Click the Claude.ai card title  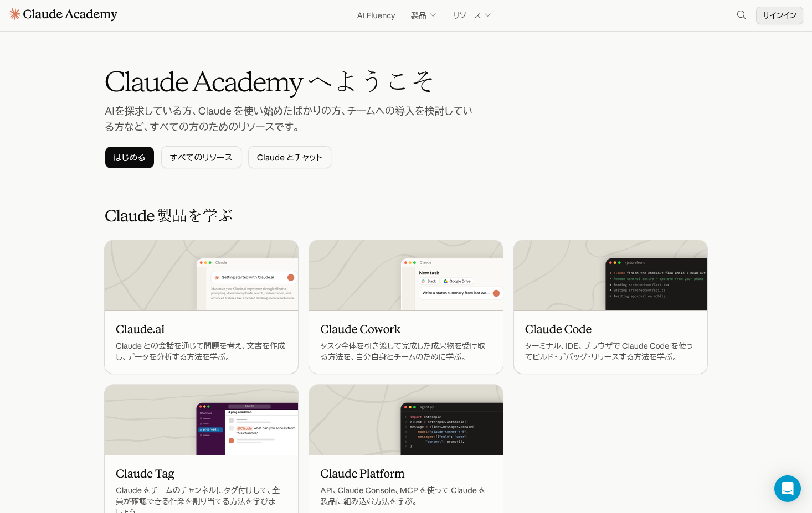140,329
